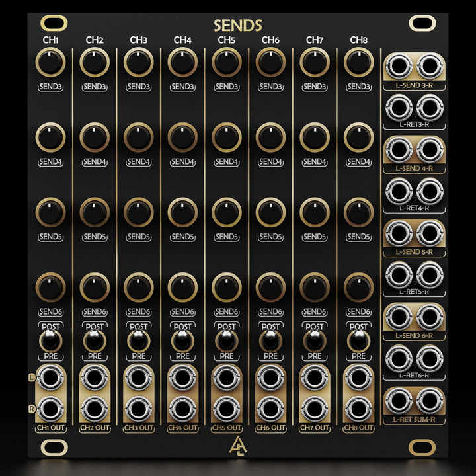Switch the CH8 POST/PRE toggle

(x=358, y=340)
